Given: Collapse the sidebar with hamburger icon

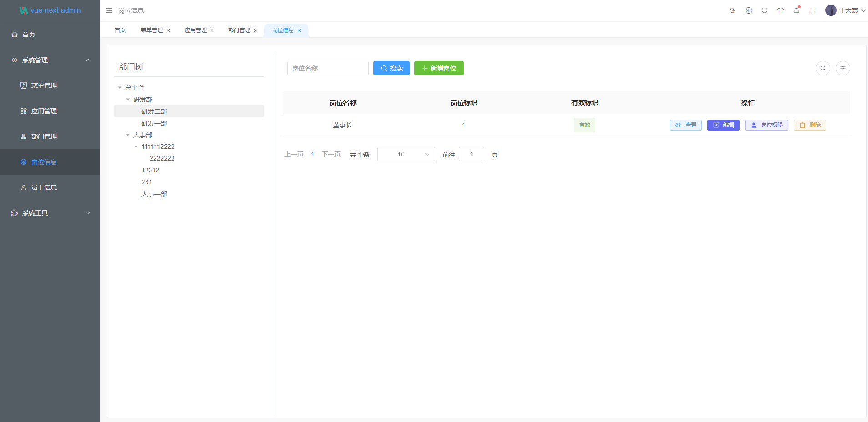Looking at the screenshot, I should click(x=109, y=10).
